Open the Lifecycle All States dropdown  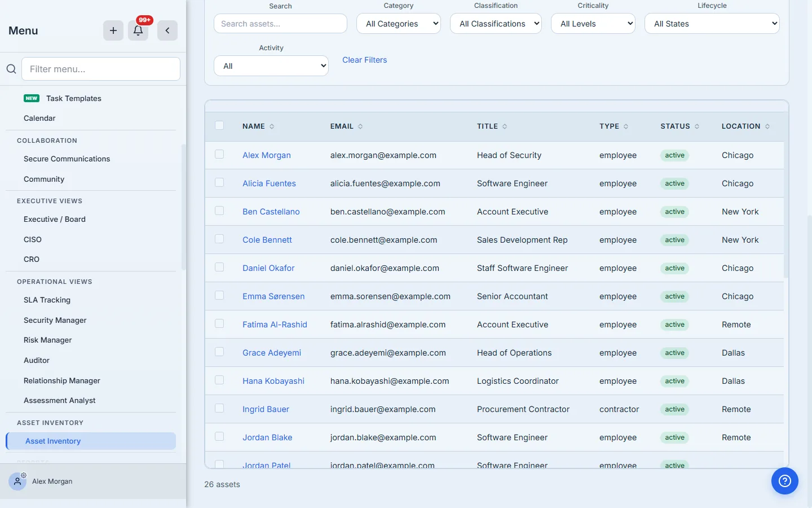click(x=712, y=24)
